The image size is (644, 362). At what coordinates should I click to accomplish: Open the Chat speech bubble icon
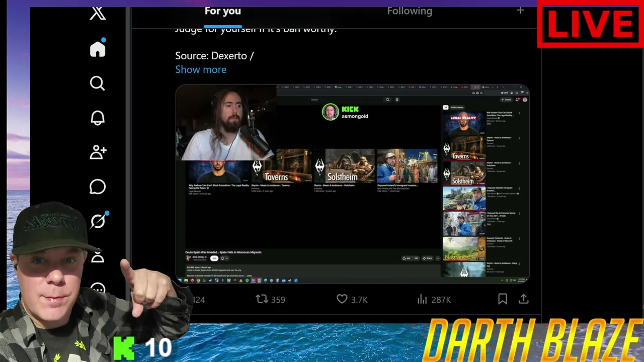click(98, 187)
